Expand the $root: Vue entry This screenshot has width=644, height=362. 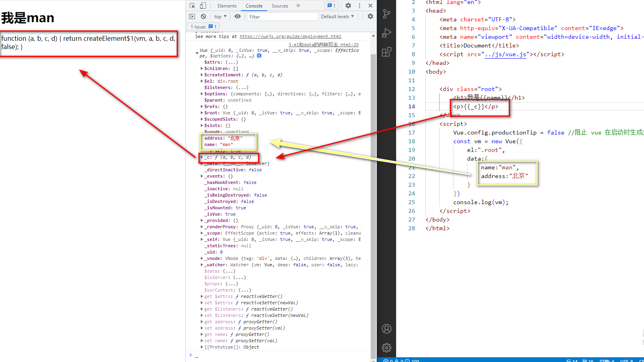click(202, 113)
